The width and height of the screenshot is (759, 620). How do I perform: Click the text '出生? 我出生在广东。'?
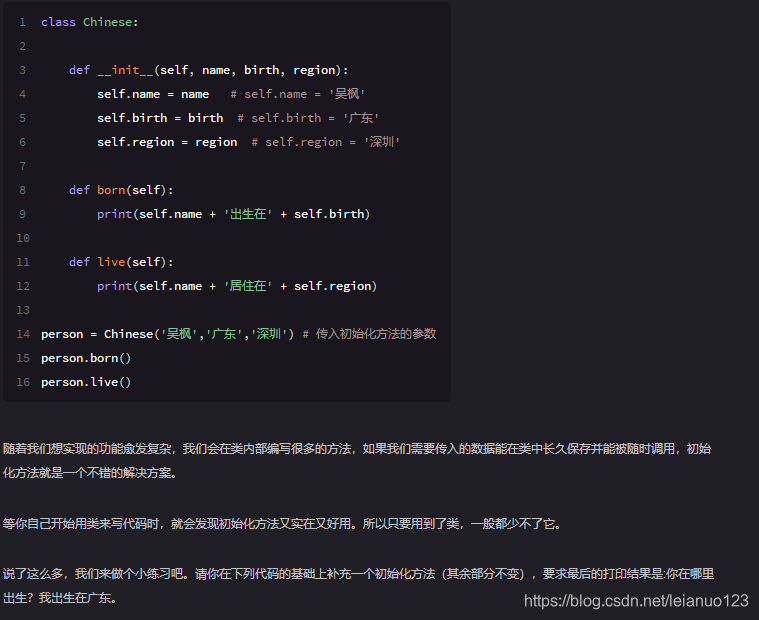point(60,598)
